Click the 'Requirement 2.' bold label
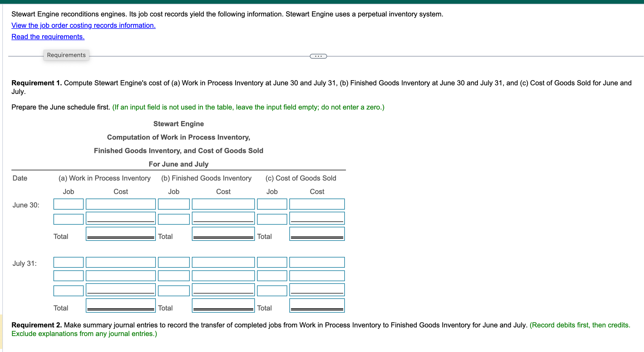 pyautogui.click(x=37, y=325)
